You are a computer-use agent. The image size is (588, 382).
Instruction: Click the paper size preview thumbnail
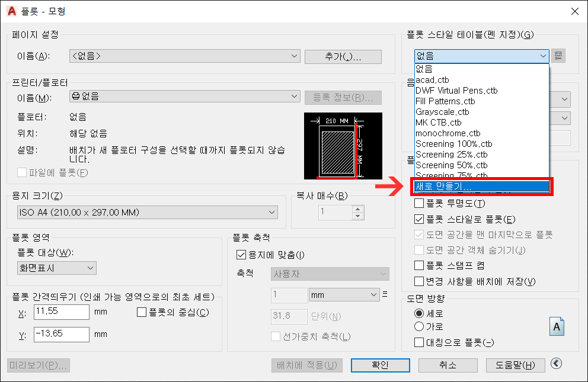point(343,146)
